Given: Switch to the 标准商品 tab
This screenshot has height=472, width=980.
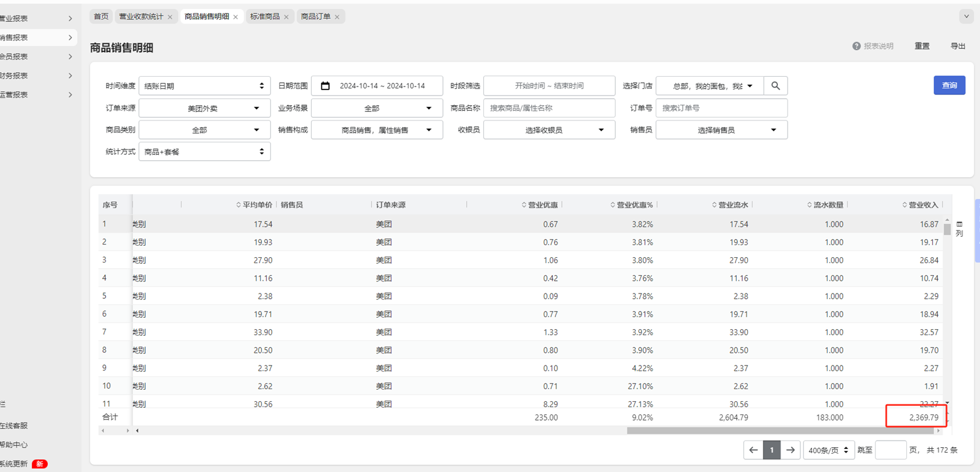Looking at the screenshot, I should (x=265, y=16).
